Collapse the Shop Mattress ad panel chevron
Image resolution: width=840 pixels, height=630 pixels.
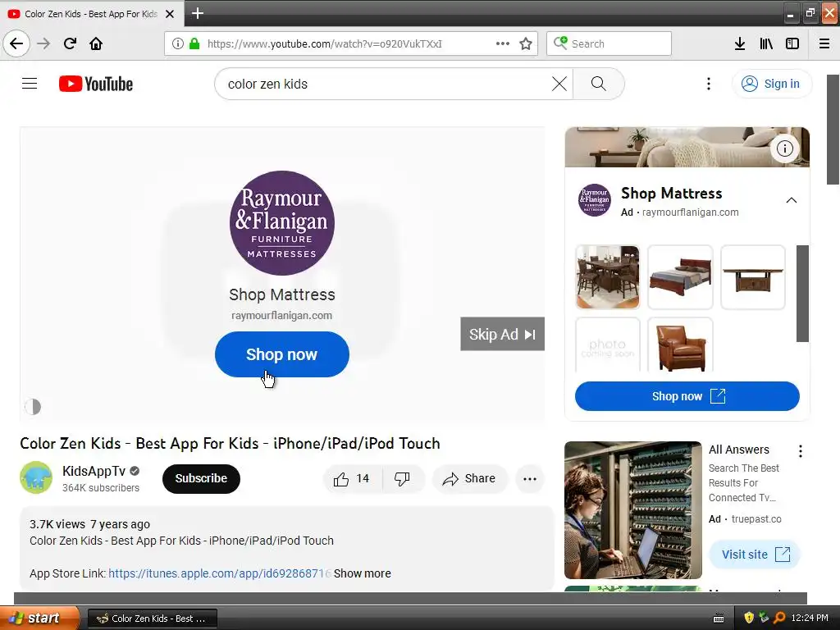(792, 200)
